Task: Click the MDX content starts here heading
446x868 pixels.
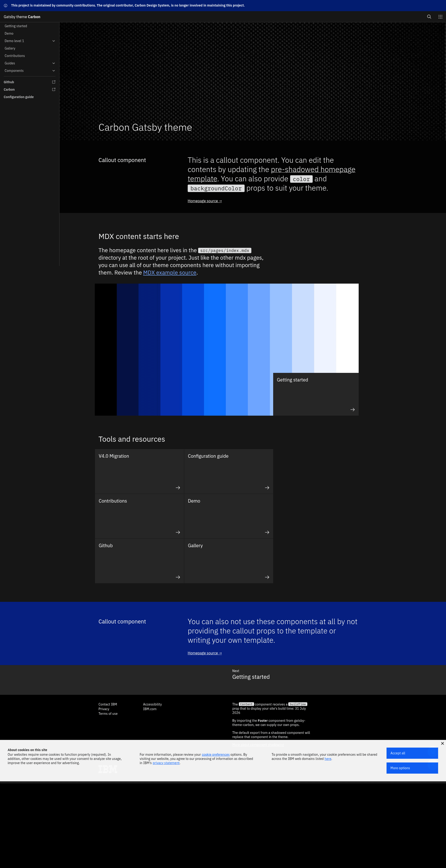Action: click(x=139, y=237)
